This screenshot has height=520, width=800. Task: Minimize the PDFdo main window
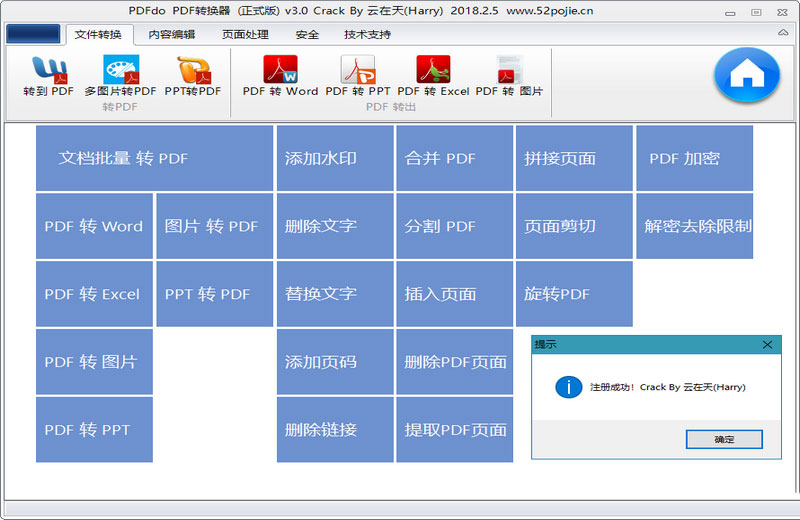[x=730, y=13]
